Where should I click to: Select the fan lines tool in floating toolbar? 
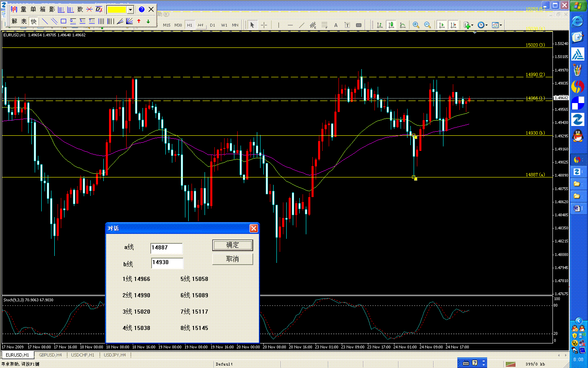coord(129,21)
